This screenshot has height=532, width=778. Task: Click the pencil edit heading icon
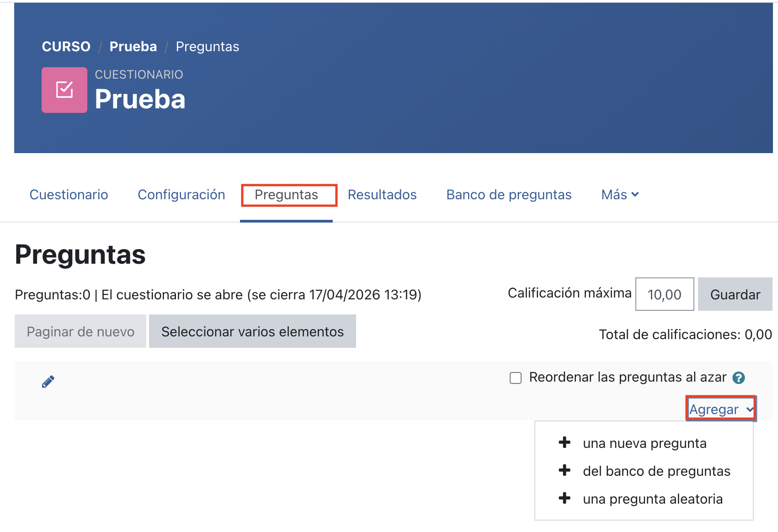[x=48, y=382]
